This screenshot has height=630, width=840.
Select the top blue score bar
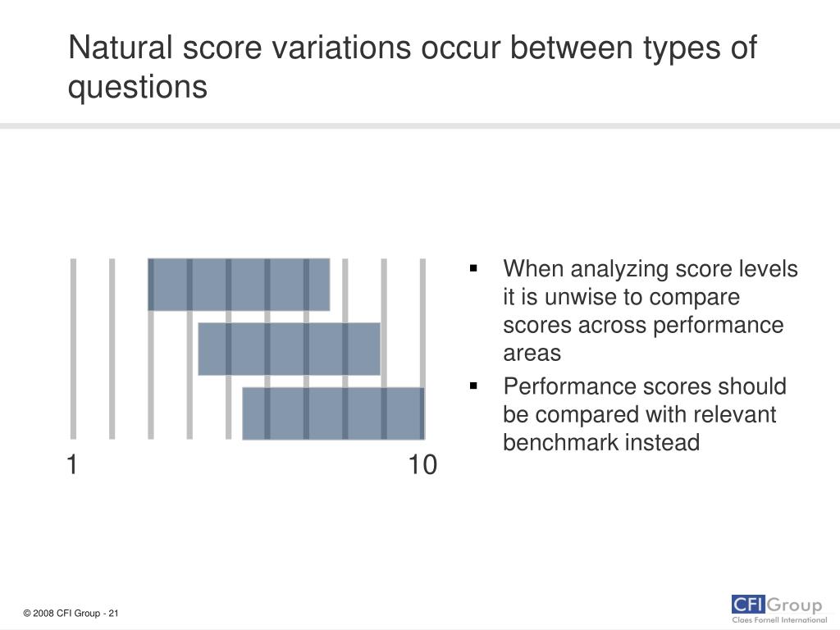click(239, 285)
